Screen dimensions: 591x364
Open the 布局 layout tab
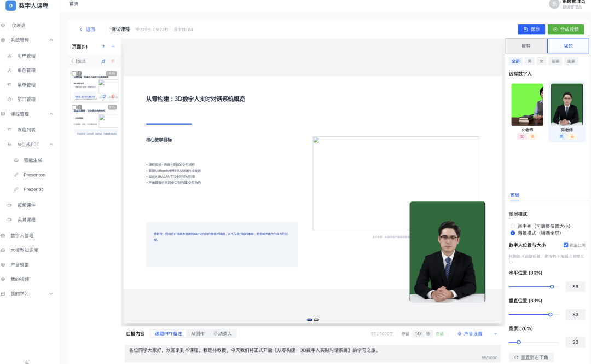[514, 195]
